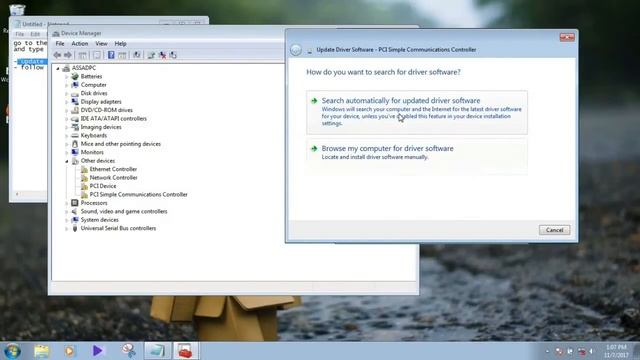Click highlighted 'update' text in Notepad

pos(32,61)
